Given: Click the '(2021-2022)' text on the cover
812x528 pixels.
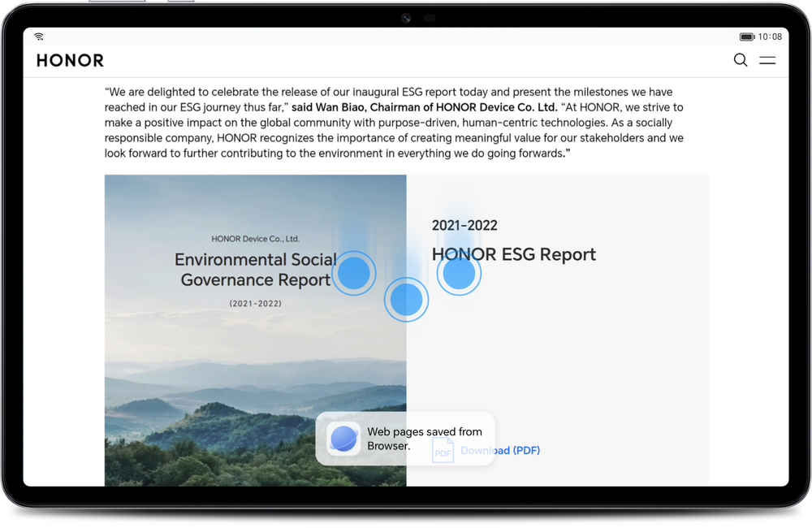Looking at the screenshot, I should tap(255, 303).
